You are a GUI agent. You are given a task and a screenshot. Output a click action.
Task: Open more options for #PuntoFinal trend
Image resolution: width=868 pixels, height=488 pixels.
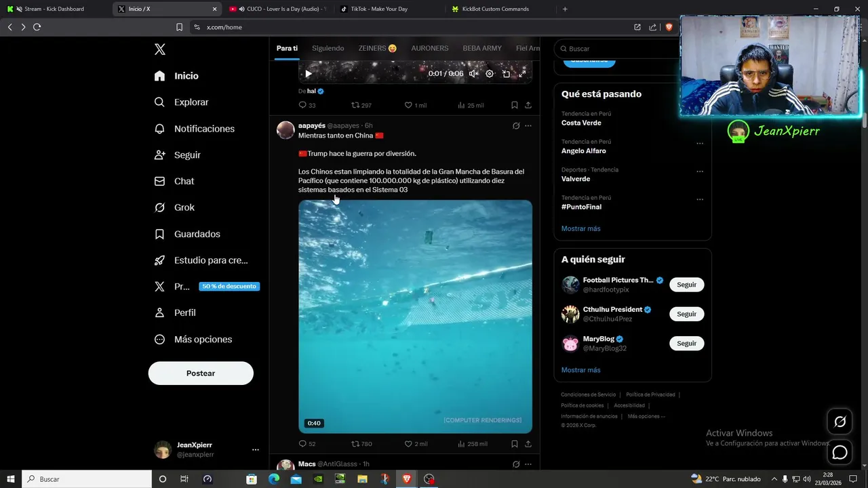pos(700,199)
